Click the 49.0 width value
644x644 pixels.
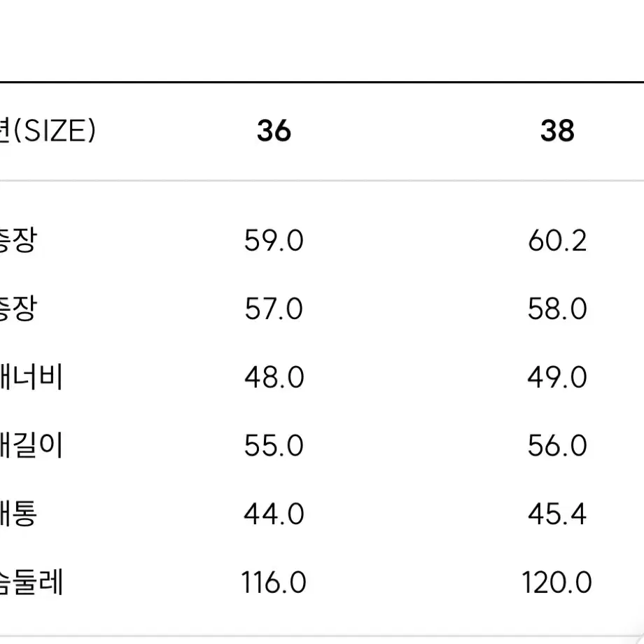click(557, 377)
